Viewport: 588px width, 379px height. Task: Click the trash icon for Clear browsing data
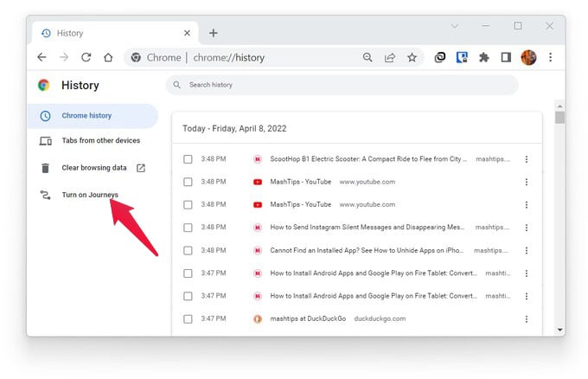pyautogui.click(x=45, y=168)
